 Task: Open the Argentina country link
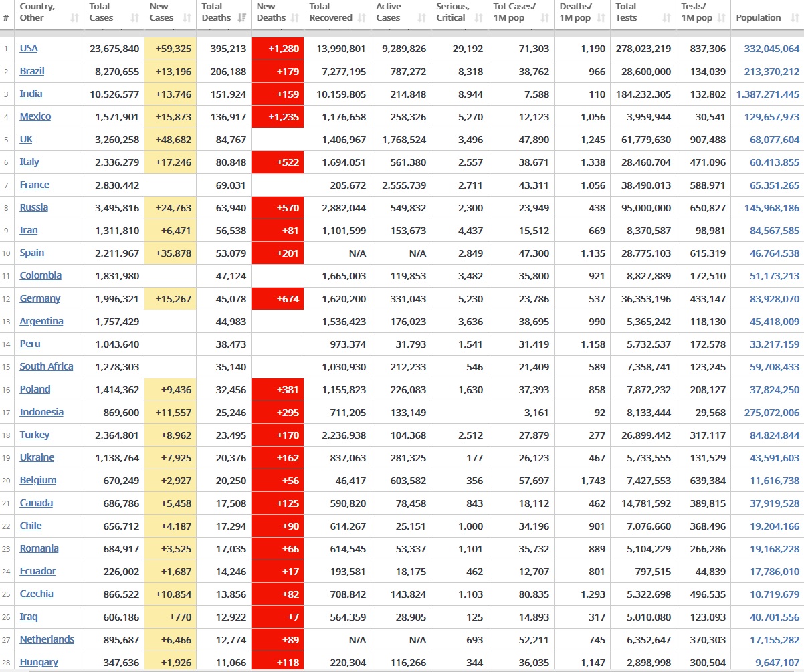(x=41, y=321)
